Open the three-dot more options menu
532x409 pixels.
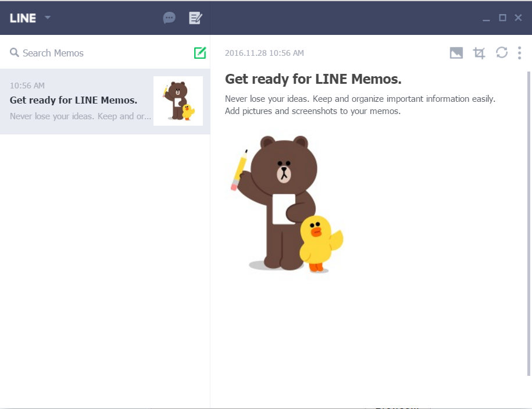pyautogui.click(x=519, y=53)
